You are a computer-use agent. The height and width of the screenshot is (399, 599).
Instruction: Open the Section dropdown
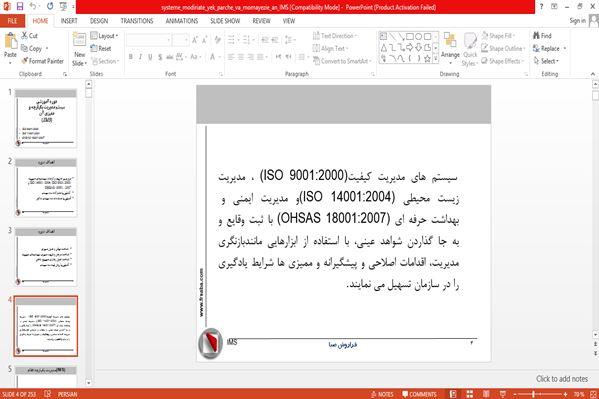pyautogui.click(x=105, y=61)
